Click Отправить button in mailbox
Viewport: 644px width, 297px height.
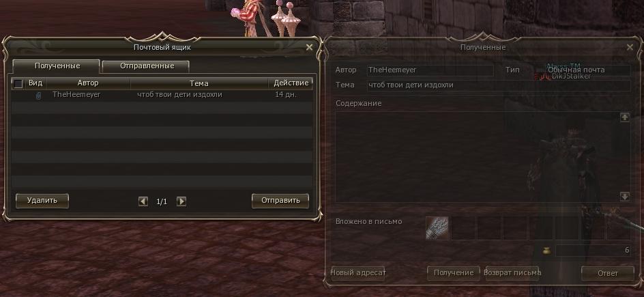coord(280,201)
